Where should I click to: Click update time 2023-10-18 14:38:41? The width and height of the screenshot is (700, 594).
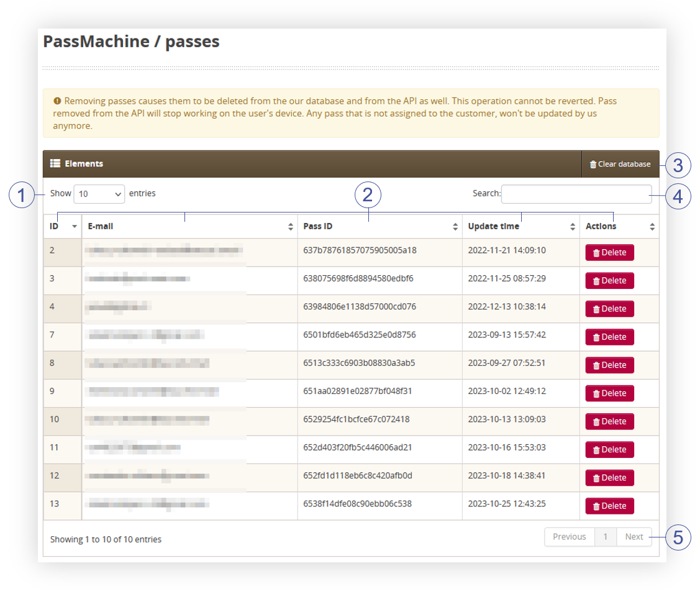pos(507,475)
